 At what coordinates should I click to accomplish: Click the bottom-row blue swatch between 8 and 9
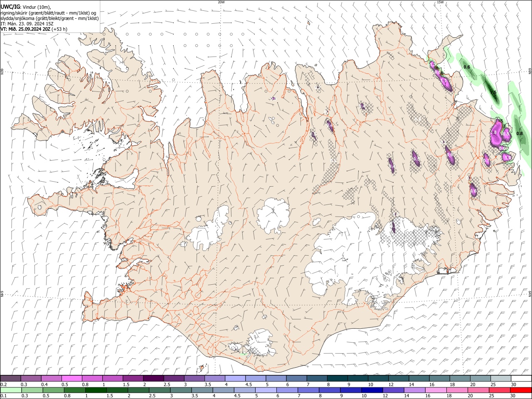point(330,390)
